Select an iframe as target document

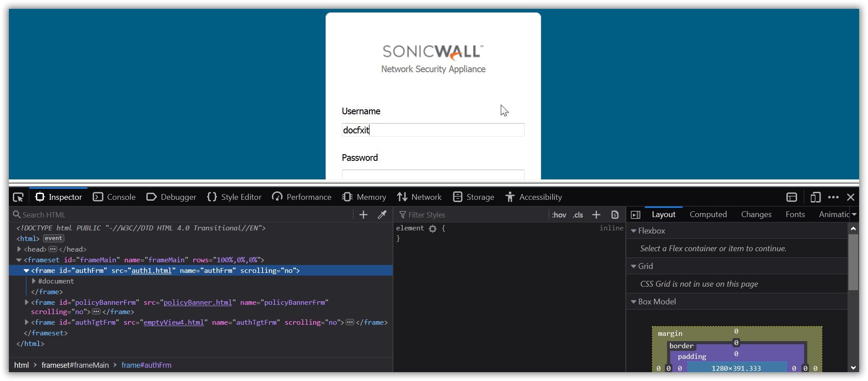(x=792, y=197)
